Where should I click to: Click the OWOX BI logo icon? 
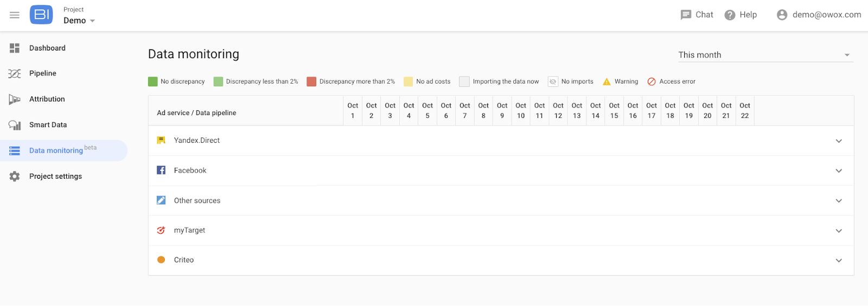[41, 15]
